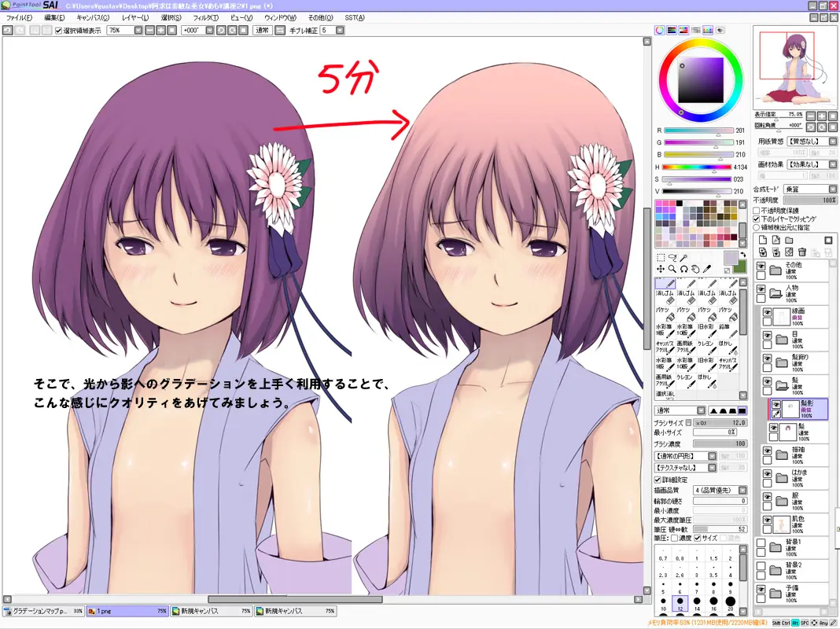
Task: Adjust the R red color slider
Action: click(x=698, y=131)
